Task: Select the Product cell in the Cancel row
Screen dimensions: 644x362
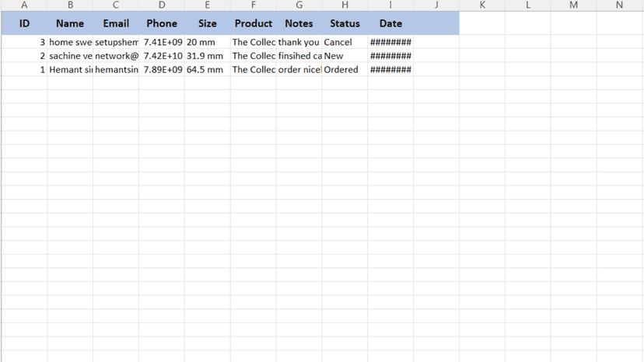Action: [x=254, y=42]
